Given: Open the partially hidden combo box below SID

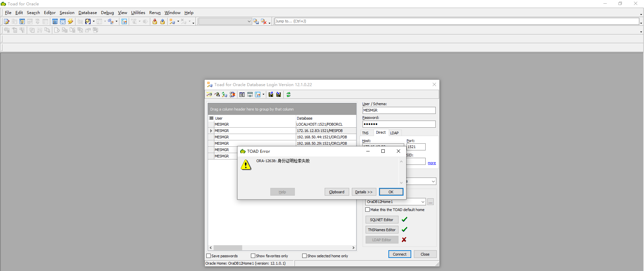Looking at the screenshot, I should (421, 181).
